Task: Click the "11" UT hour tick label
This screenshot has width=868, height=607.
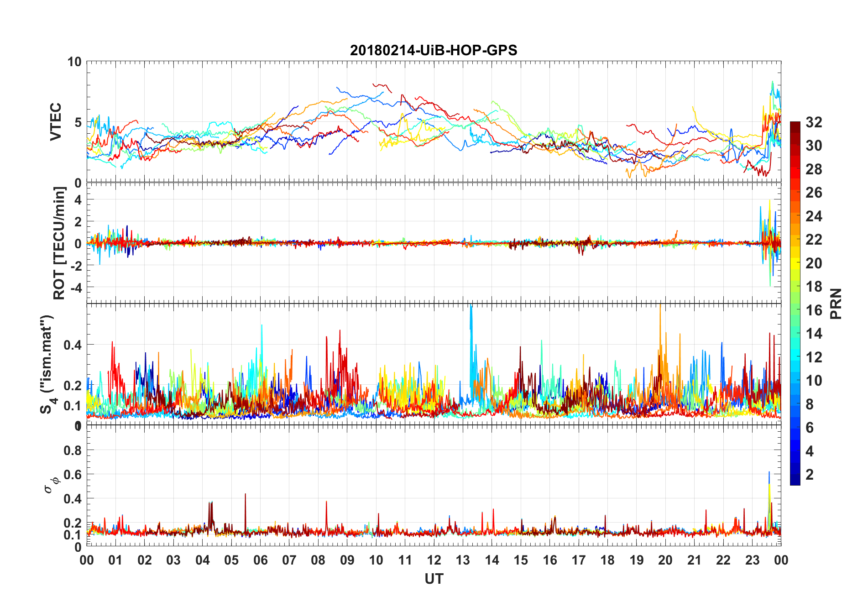Action: tap(405, 560)
